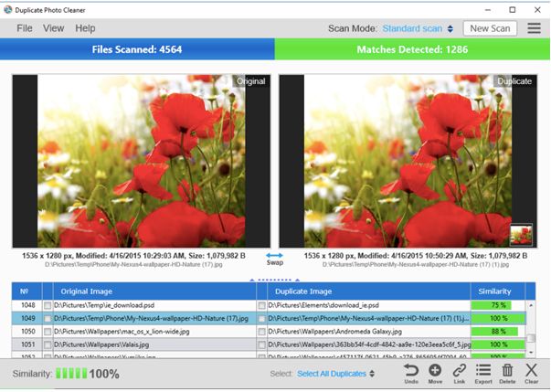Click the Duplicate poppy image preview

point(408,161)
